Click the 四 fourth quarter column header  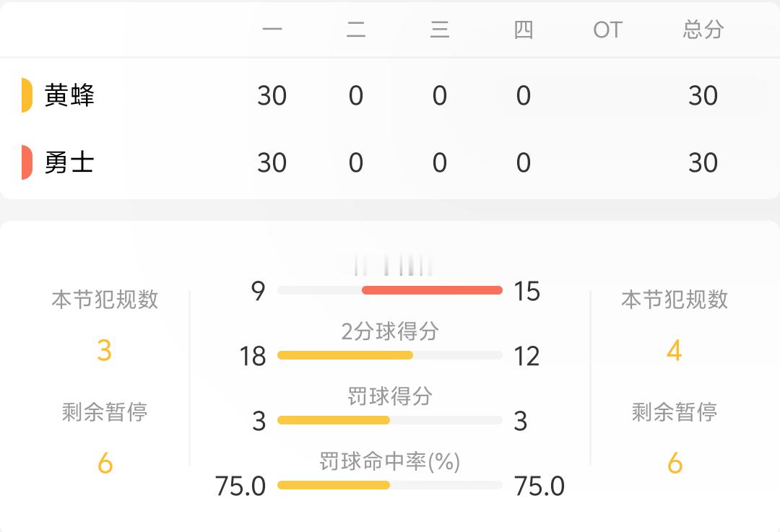524,30
